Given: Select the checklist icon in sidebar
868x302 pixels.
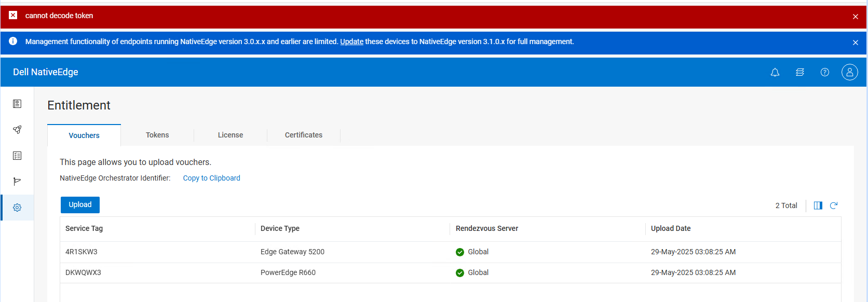Looking at the screenshot, I should coord(17,156).
